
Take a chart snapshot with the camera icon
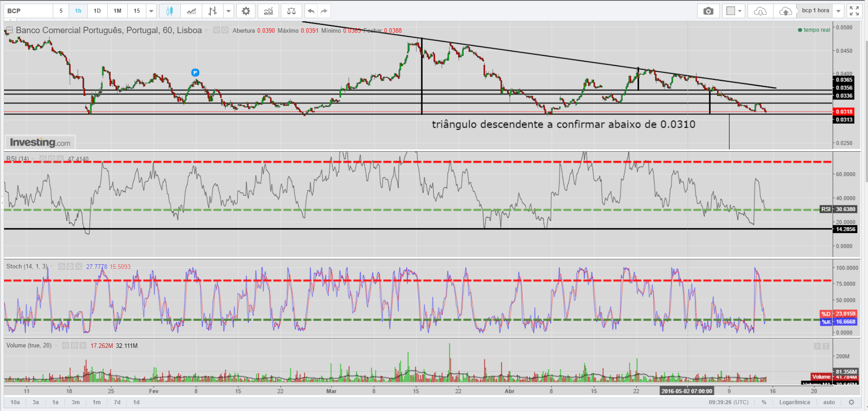click(x=708, y=11)
